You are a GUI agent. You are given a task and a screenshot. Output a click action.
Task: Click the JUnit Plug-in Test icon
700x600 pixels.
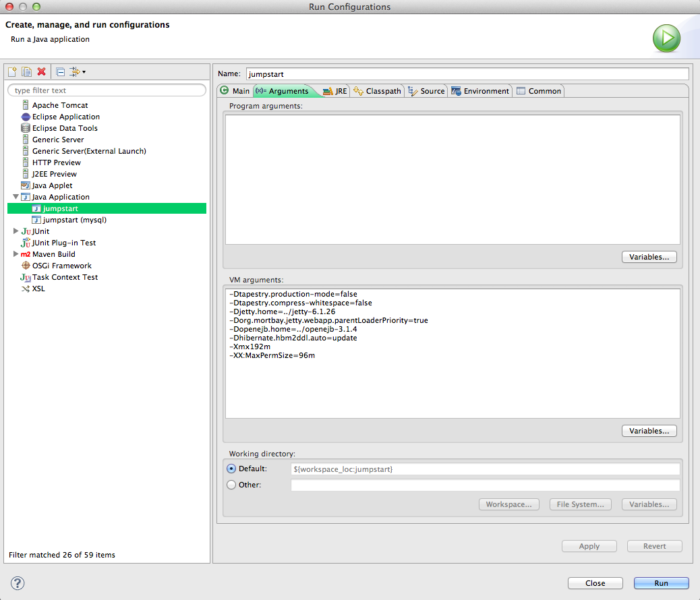point(26,243)
